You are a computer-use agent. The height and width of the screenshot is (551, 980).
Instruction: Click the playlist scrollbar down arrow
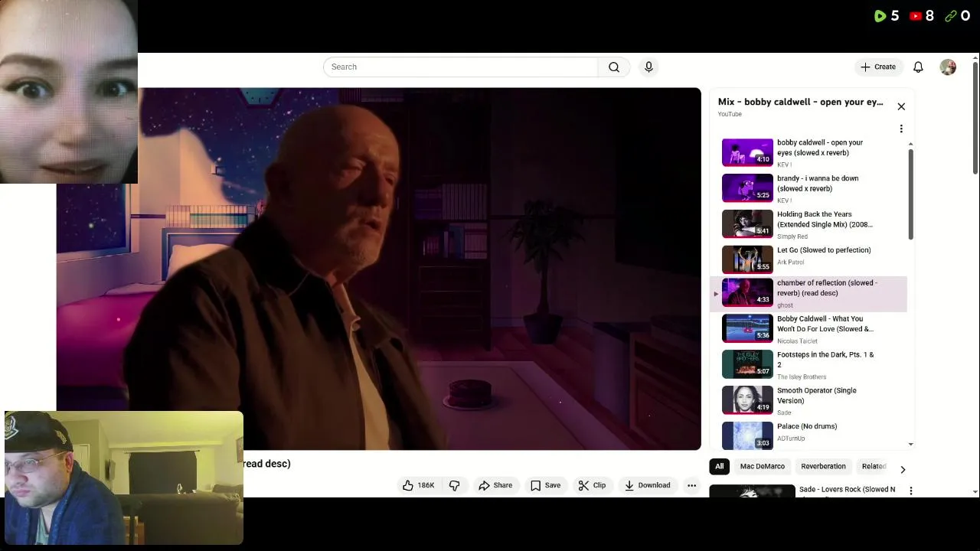[910, 444]
